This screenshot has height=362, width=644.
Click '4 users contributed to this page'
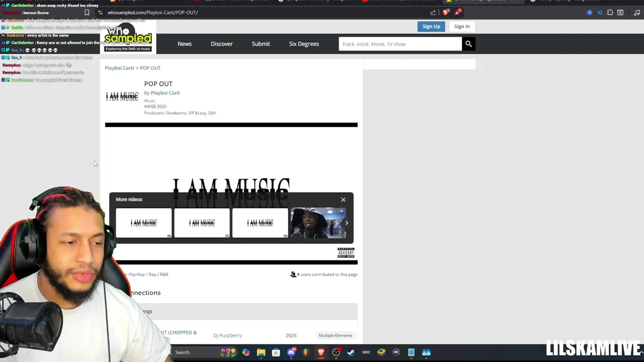coord(327,275)
